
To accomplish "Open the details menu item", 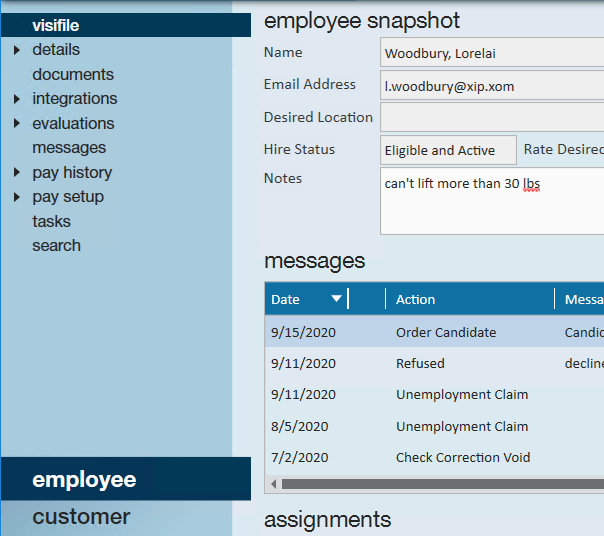I will click(x=56, y=50).
